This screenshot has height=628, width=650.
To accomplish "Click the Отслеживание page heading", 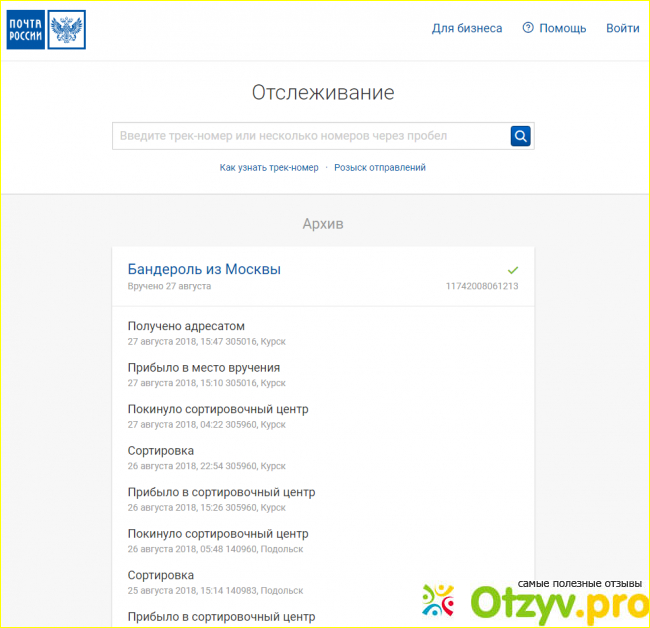I will [323, 93].
